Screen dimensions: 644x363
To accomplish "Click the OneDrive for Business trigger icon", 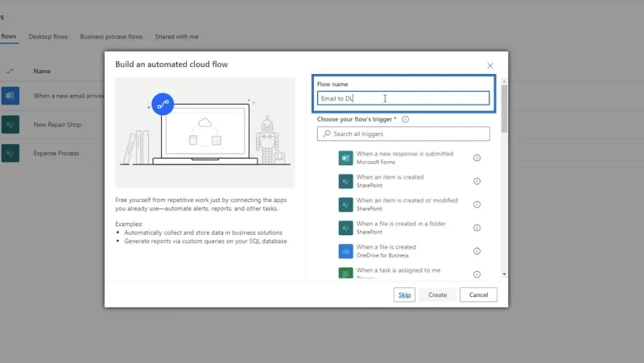I will (345, 251).
